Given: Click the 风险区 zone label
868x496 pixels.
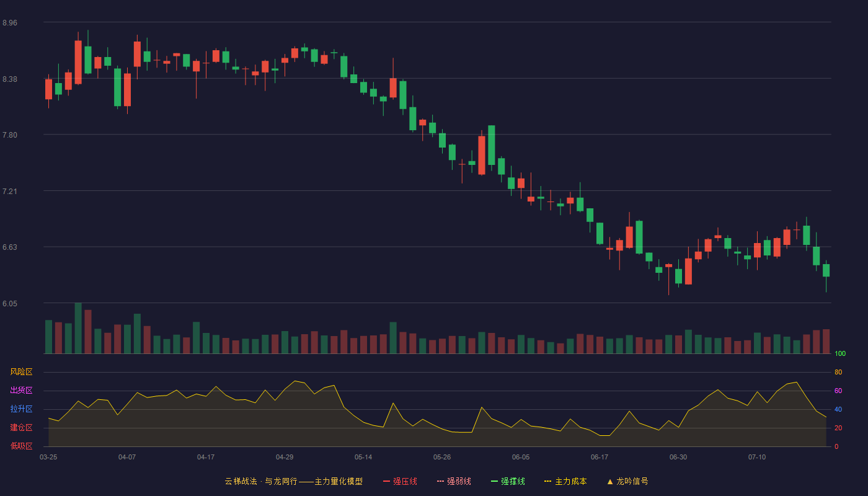Looking at the screenshot, I should [x=21, y=372].
